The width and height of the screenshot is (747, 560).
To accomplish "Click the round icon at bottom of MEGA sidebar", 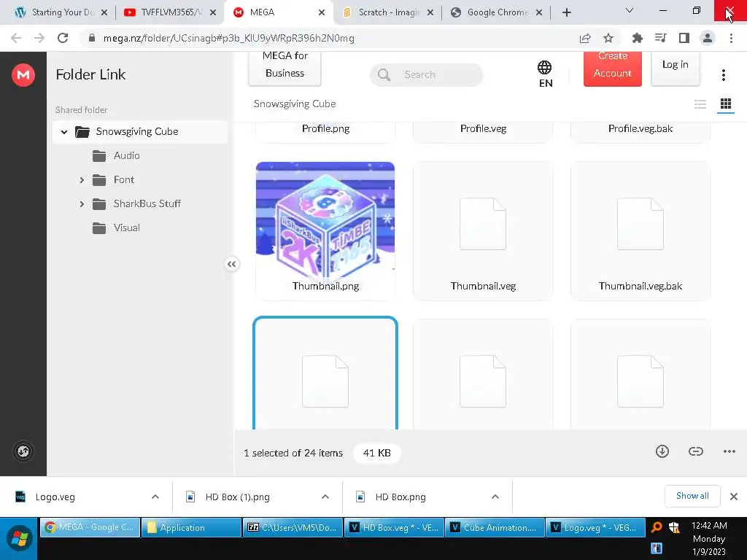I will (23, 451).
